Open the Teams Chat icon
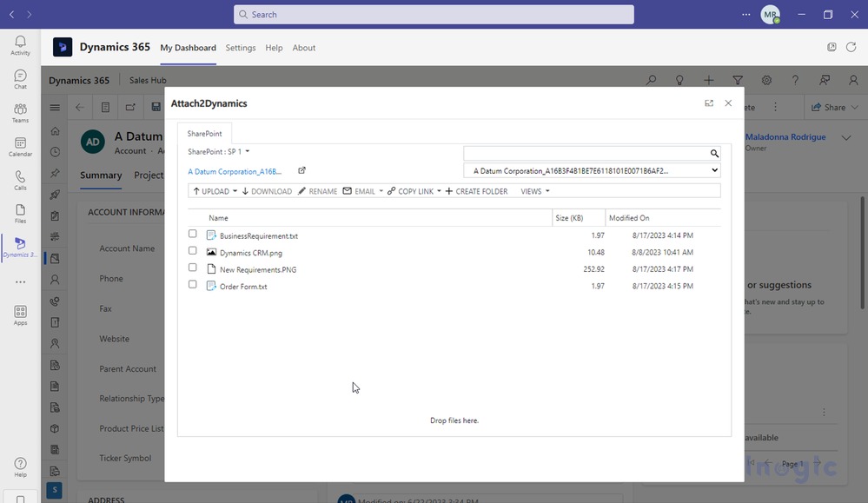This screenshot has width=868, height=503. pyautogui.click(x=20, y=79)
